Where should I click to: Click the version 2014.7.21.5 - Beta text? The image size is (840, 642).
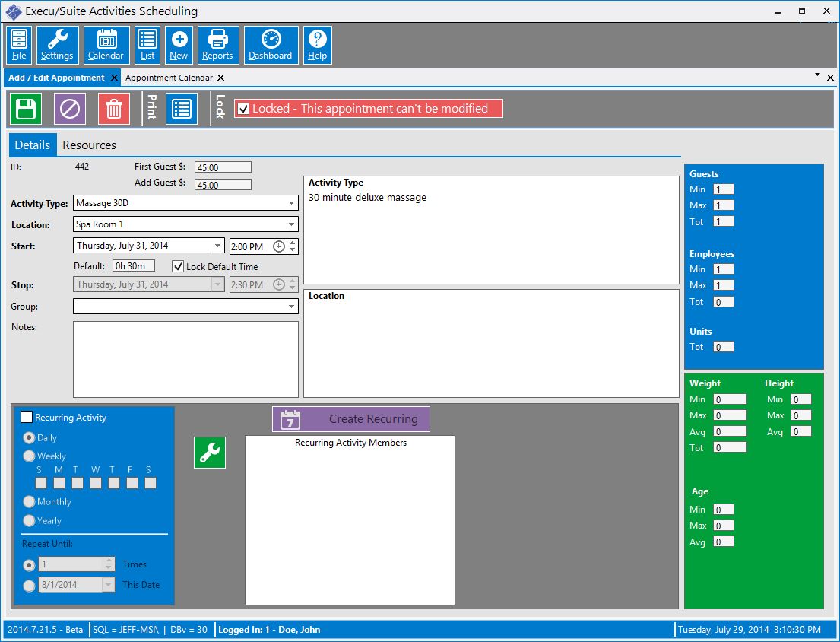click(x=45, y=630)
